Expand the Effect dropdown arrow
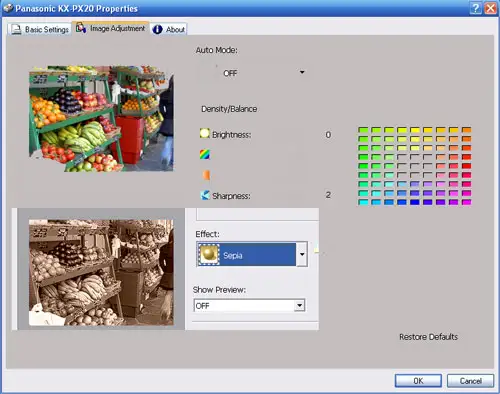This screenshot has width=500, height=394. pyautogui.click(x=302, y=254)
